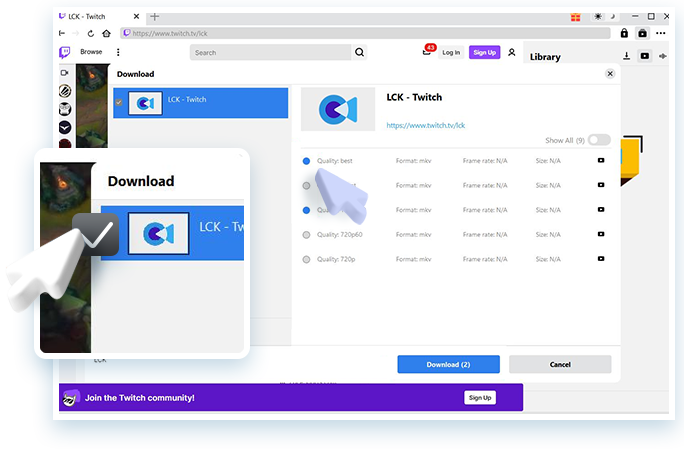This screenshot has height=449, width=684.
Task: Uncheck the LCK - Twitch item checkbox
Action: (x=119, y=103)
